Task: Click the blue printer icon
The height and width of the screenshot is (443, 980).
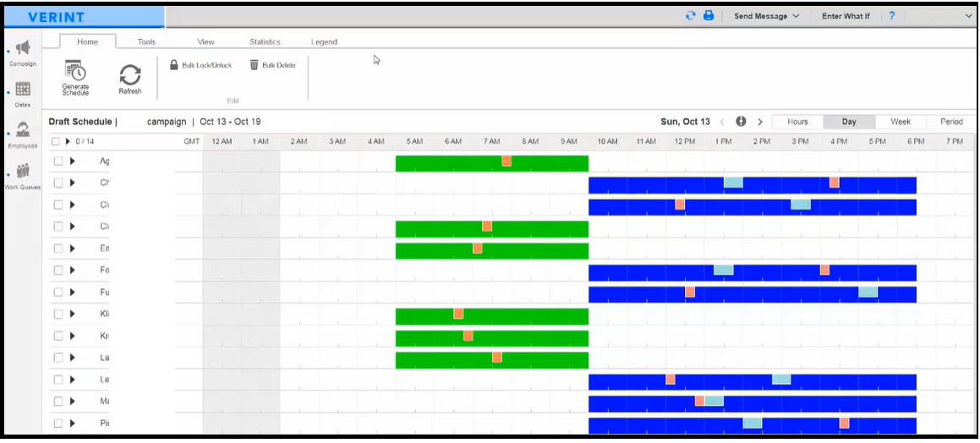Action: point(709,15)
